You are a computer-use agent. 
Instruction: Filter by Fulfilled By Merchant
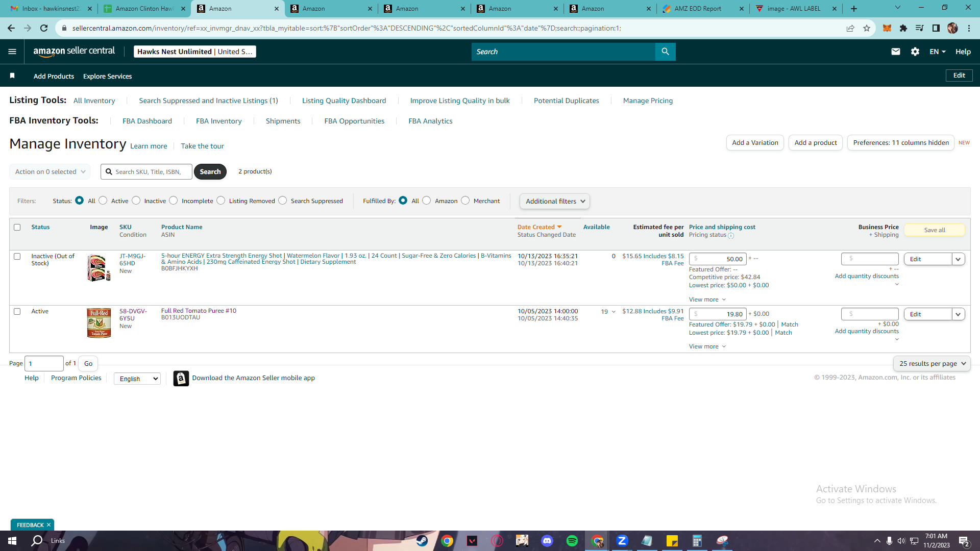[x=465, y=201]
